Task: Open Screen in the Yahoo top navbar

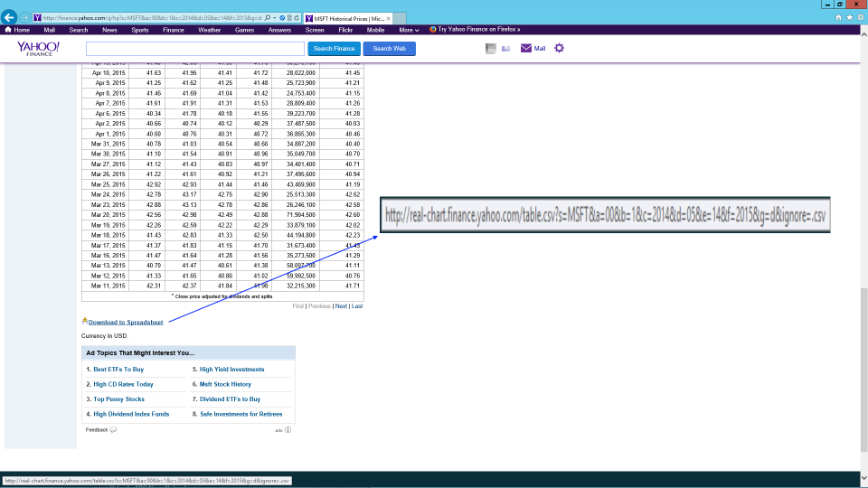Action: pyautogui.click(x=315, y=30)
